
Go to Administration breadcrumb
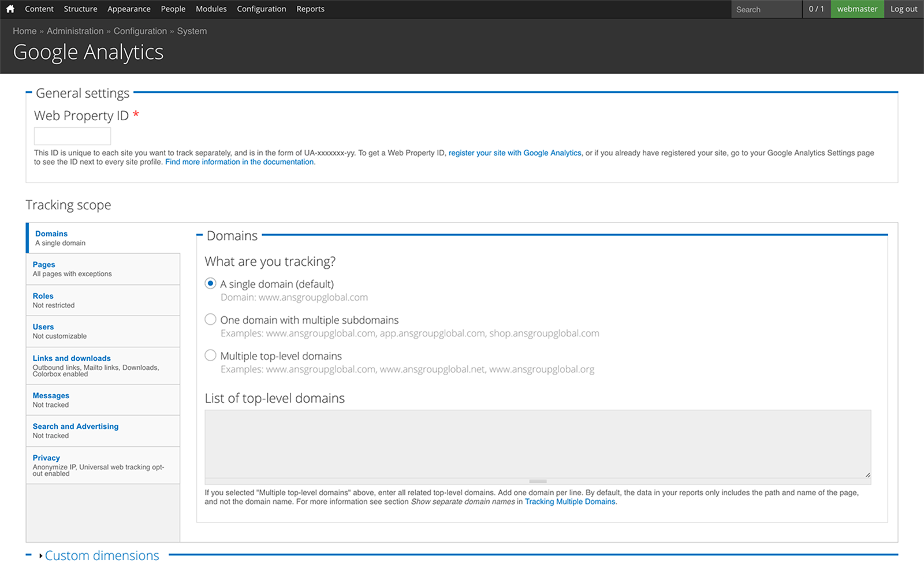click(75, 31)
